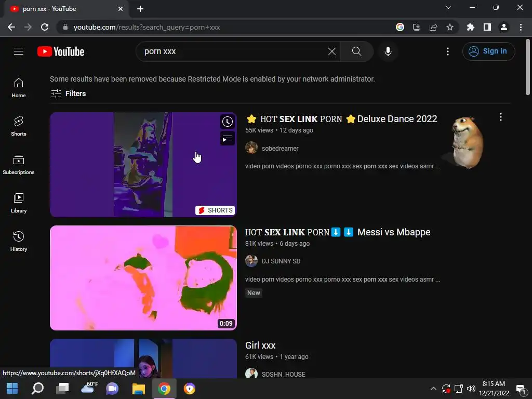Reload the page with the refresh icon
Screen dimensions: 532x399
[45, 27]
